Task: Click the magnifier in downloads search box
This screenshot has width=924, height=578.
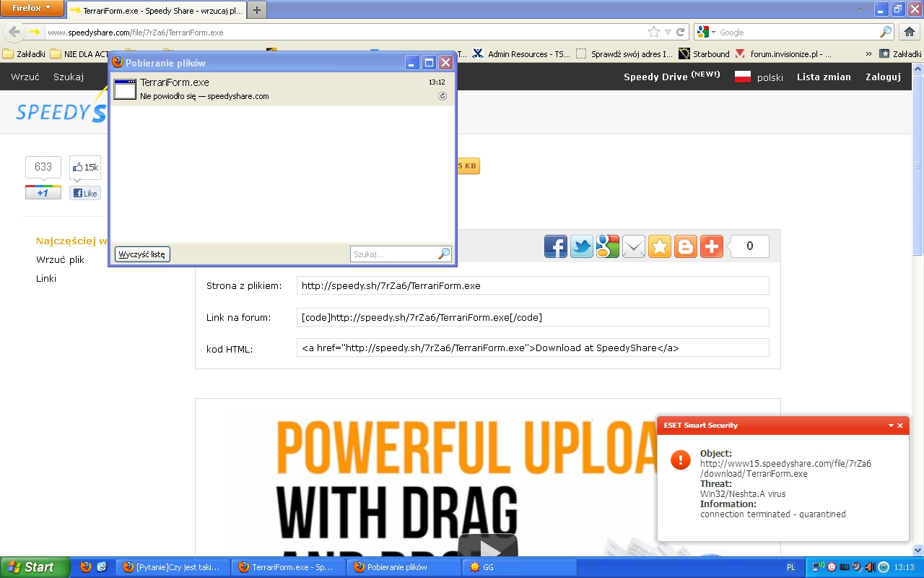Action: 444,254
